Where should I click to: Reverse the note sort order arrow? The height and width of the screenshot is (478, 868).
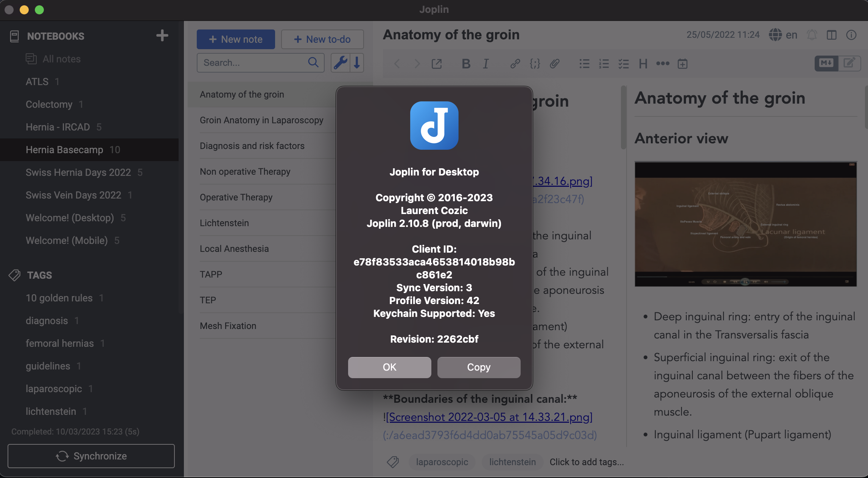pyautogui.click(x=356, y=63)
